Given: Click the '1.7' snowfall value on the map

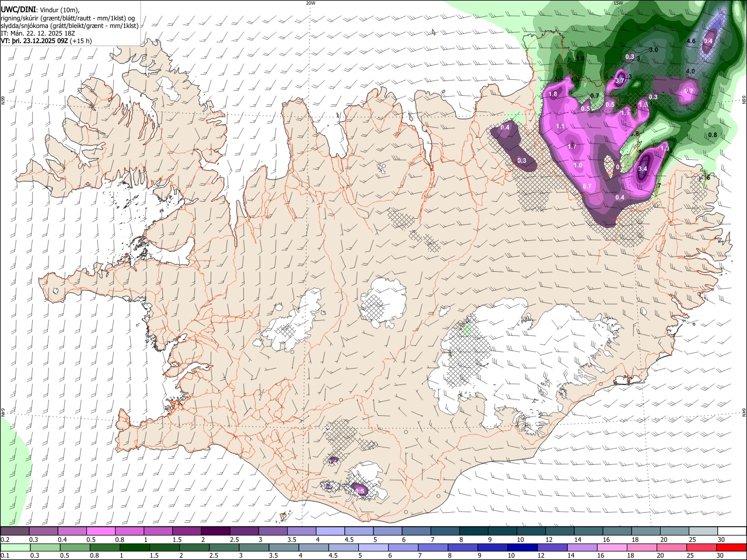Looking at the screenshot, I should [x=571, y=146].
